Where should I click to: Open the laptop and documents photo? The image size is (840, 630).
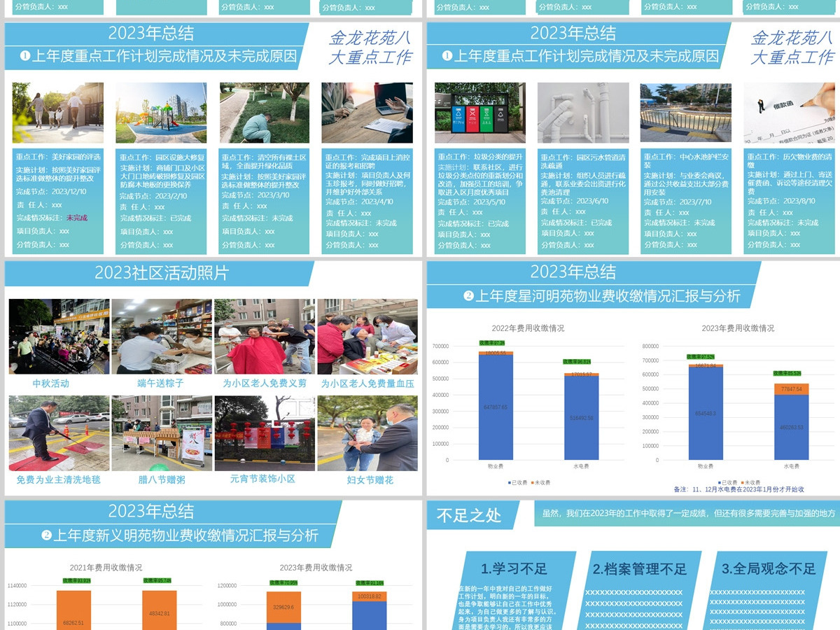[x=367, y=113]
